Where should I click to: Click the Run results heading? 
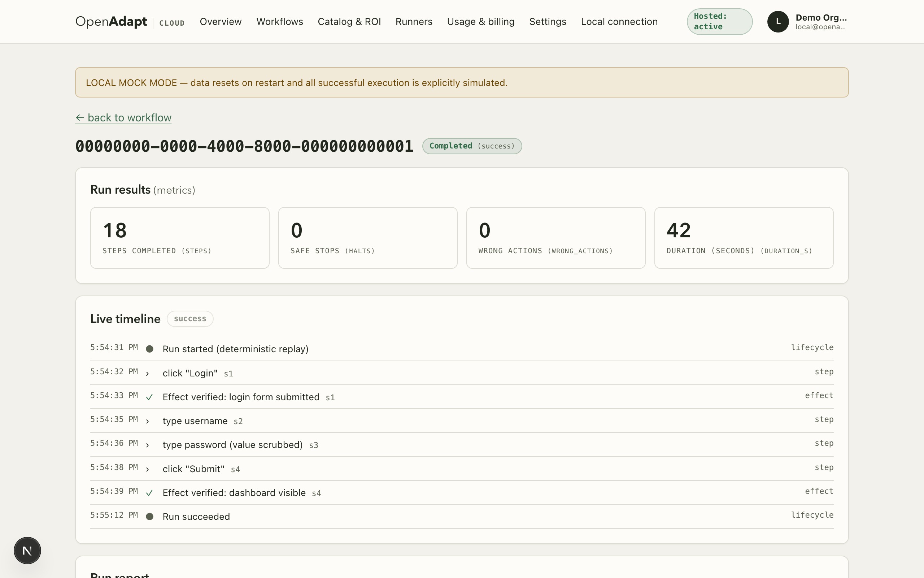[143, 190]
